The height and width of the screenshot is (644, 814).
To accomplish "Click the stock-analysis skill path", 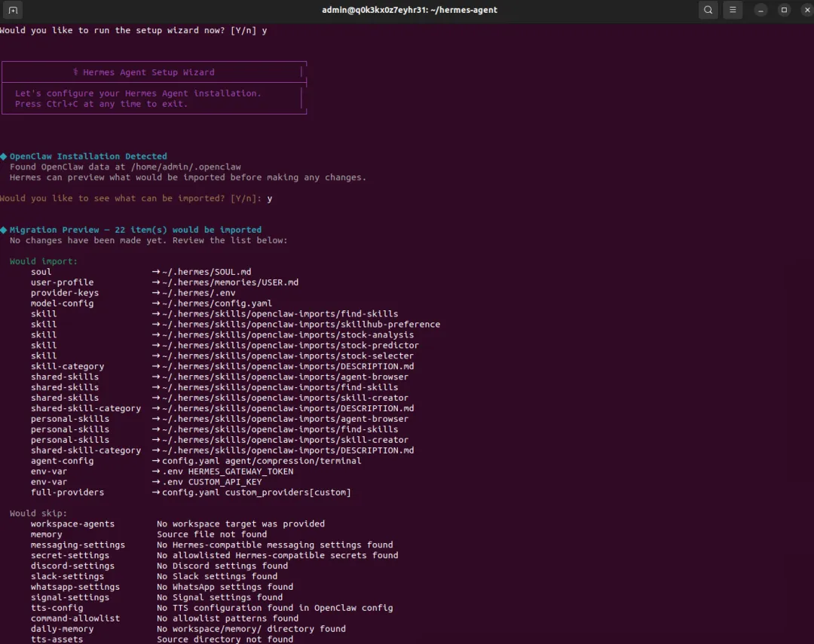I will (x=288, y=334).
